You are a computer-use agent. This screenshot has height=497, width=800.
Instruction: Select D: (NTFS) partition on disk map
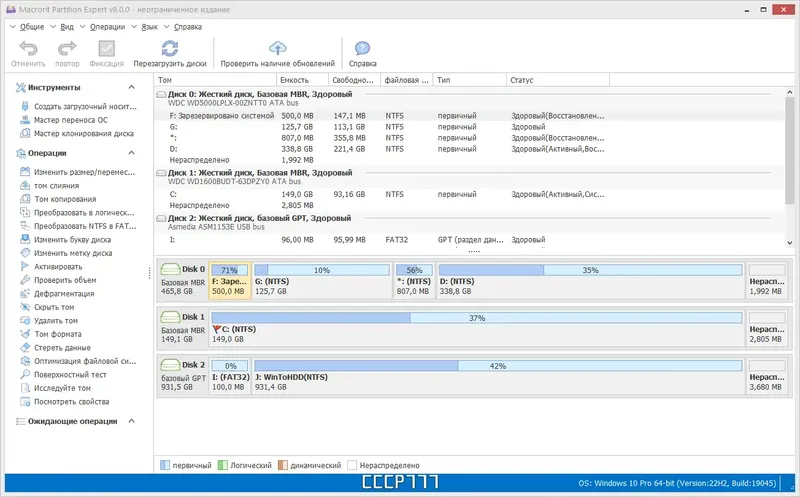coord(590,280)
